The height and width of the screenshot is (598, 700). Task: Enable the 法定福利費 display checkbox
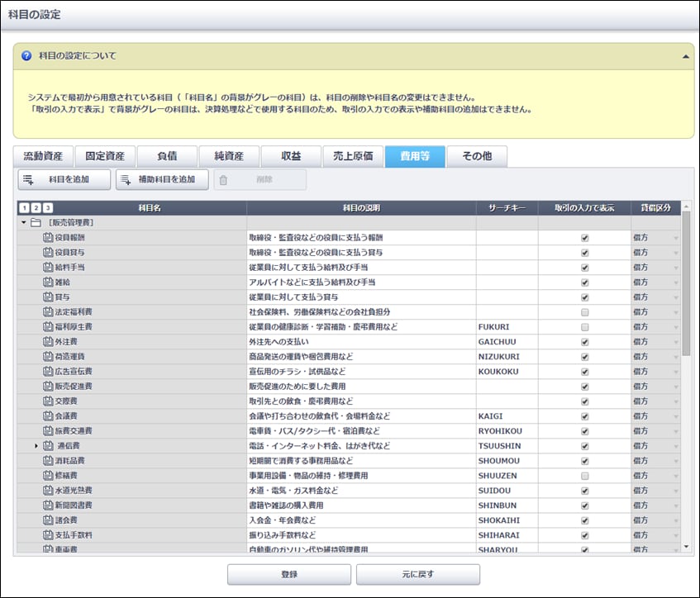click(x=585, y=312)
